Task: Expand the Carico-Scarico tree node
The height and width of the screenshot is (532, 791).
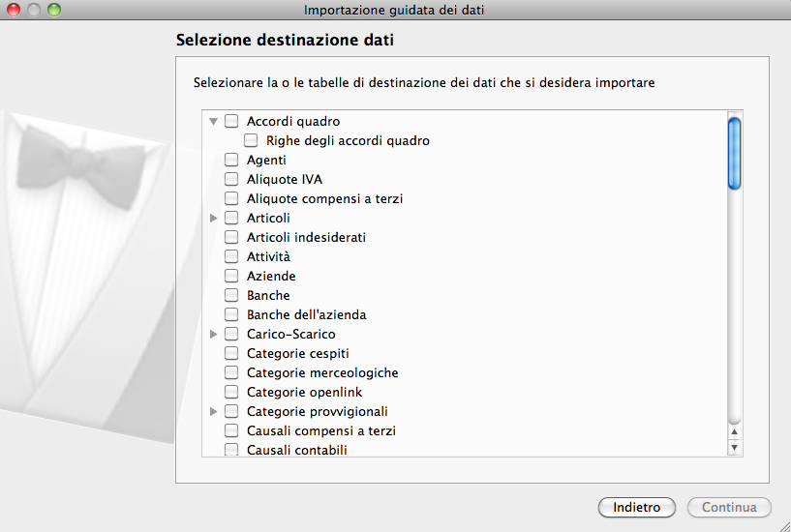Action: point(213,335)
